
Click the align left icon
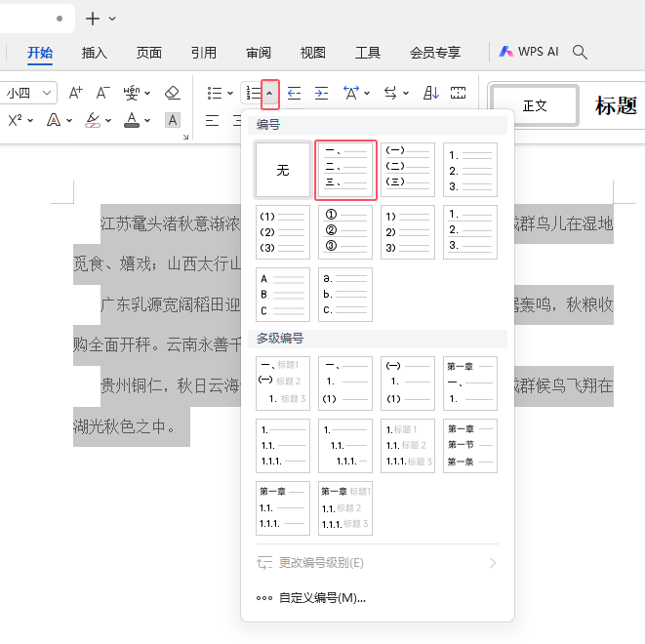tap(213, 120)
